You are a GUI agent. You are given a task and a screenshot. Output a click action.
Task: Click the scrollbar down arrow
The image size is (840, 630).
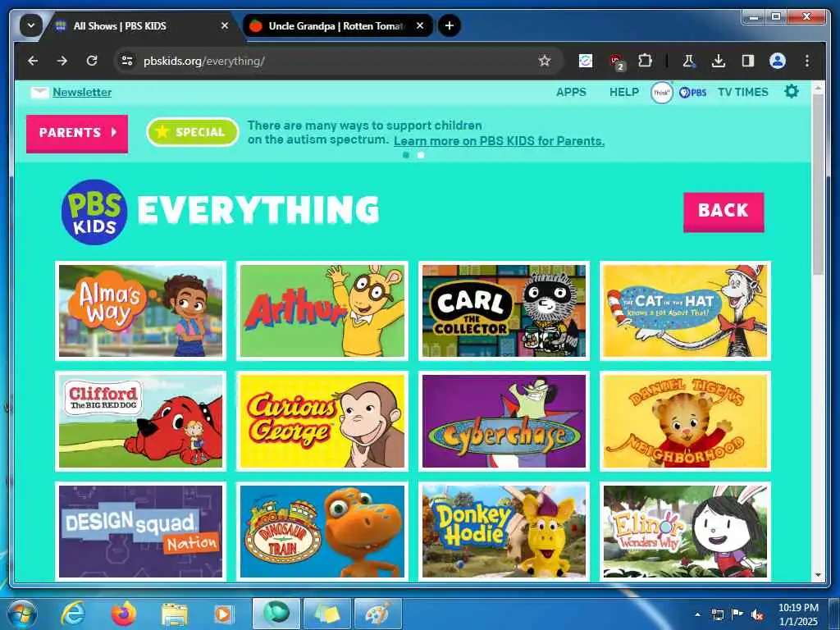818,575
